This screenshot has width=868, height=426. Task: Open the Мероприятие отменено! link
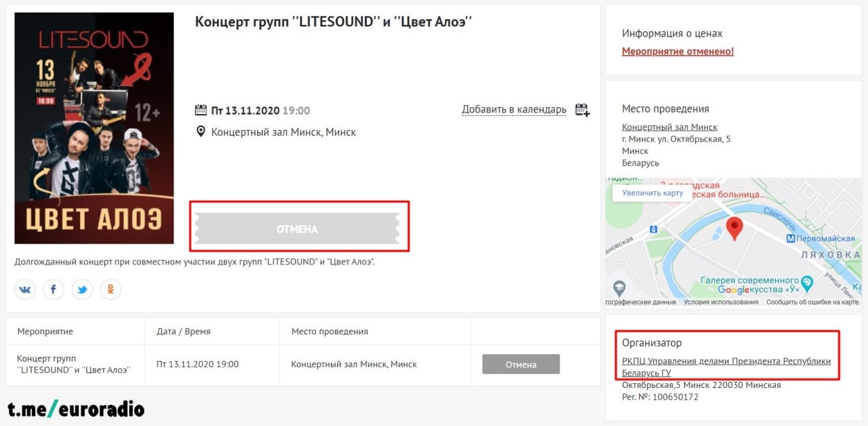[677, 52]
